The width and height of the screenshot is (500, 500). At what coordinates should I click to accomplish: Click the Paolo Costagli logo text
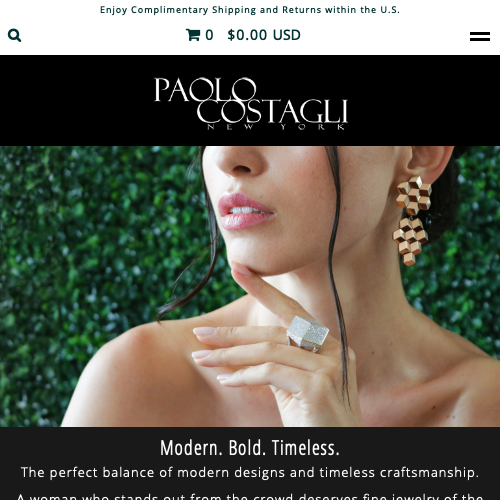251,101
